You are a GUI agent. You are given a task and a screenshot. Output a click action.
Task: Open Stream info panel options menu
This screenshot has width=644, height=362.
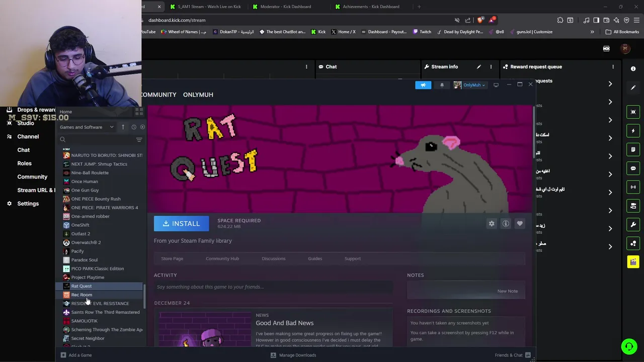[x=491, y=67]
